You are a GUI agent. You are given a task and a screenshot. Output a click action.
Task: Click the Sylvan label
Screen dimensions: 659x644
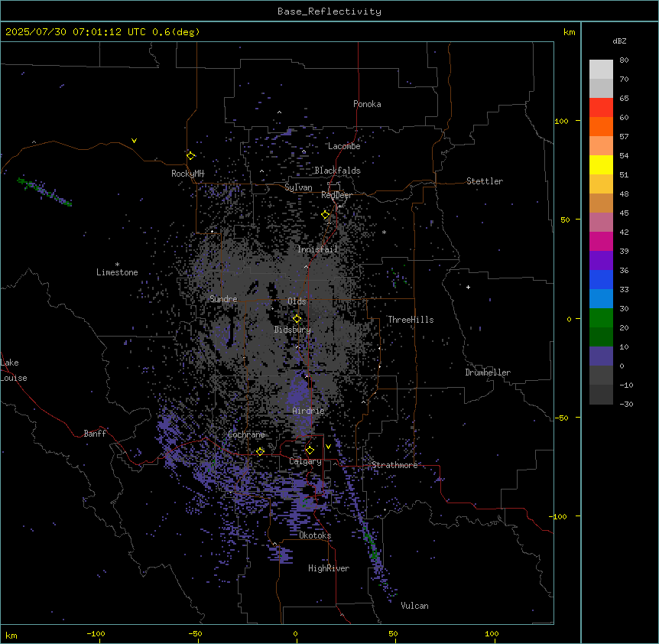298,187
